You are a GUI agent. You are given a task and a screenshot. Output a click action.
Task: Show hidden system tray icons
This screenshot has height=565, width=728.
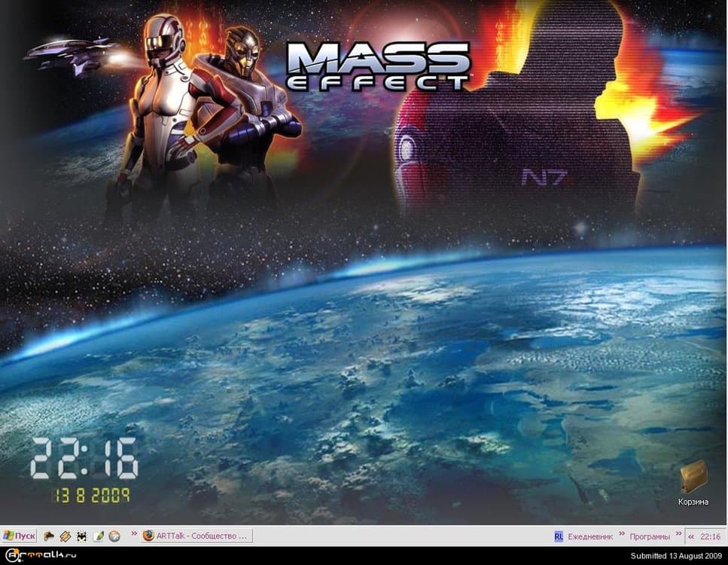tap(690, 536)
